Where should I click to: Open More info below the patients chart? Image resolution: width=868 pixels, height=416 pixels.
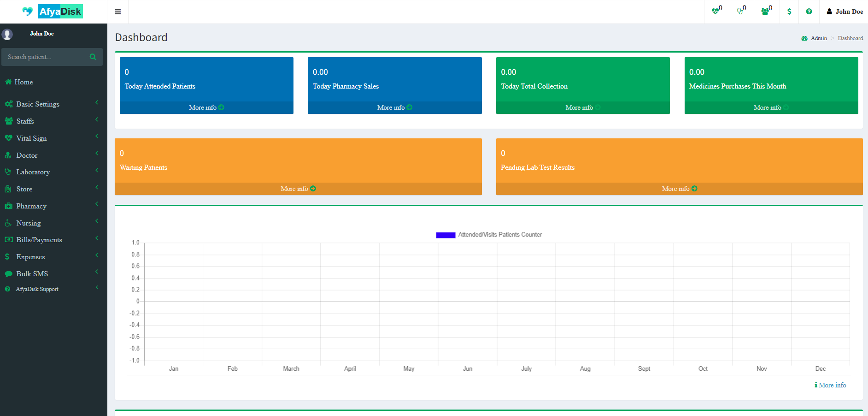click(830, 385)
